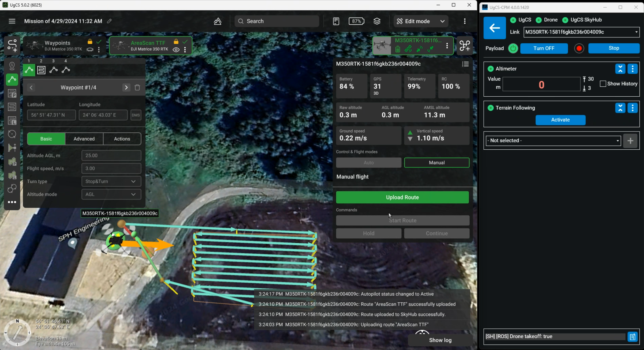This screenshot has width=644, height=350.
Task: Toggle the green payload power button
Action: click(513, 48)
